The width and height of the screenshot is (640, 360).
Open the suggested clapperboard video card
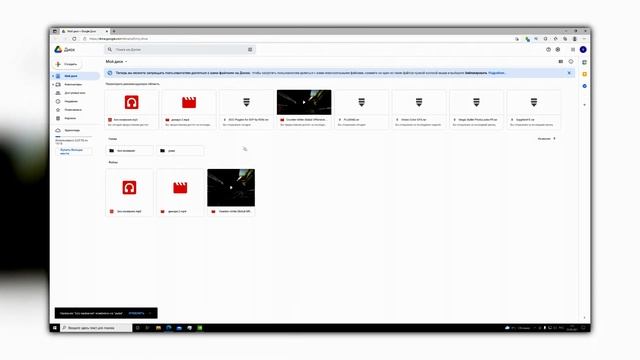pyautogui.click(x=189, y=108)
